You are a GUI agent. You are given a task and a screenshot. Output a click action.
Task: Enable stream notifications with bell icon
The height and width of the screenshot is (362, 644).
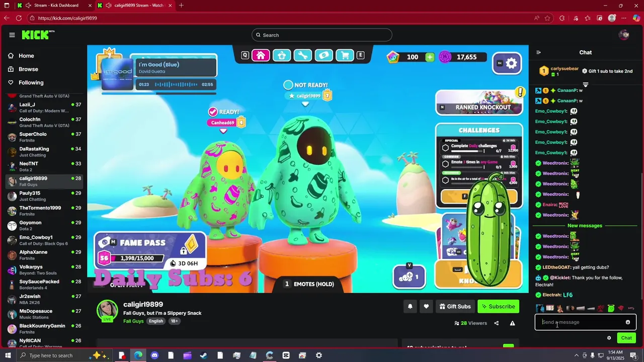point(410,306)
